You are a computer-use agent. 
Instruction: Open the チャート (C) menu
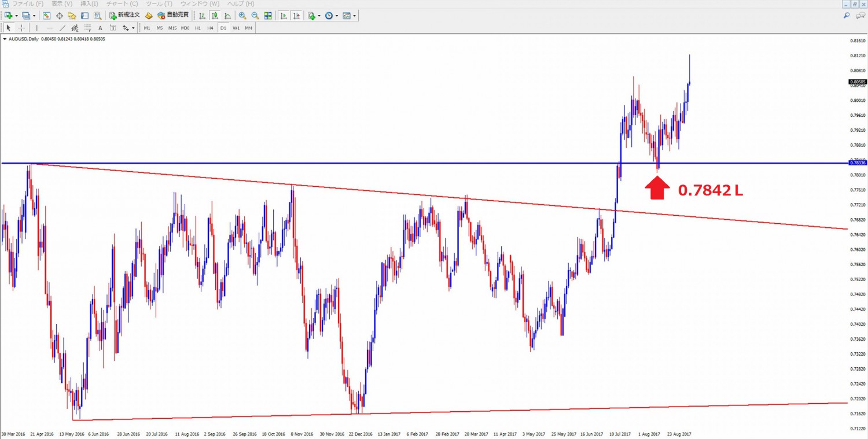pos(122,4)
